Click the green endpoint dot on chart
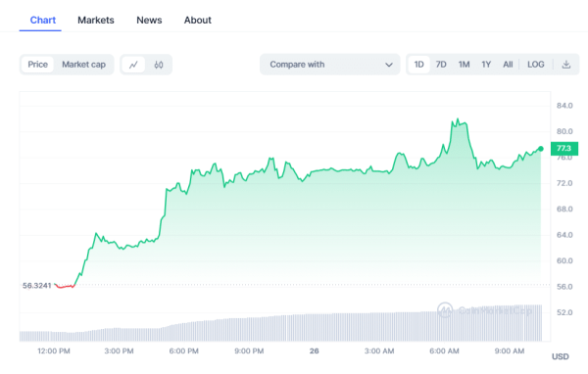This screenshot has width=588, height=374. pos(541,149)
